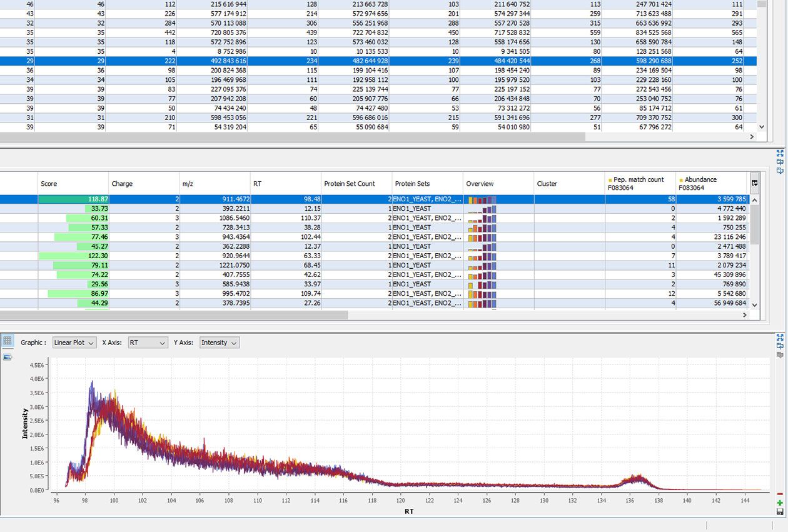Screen dimensions: 788x532
Task: Select the row with score 118.87
Action: coord(374,199)
